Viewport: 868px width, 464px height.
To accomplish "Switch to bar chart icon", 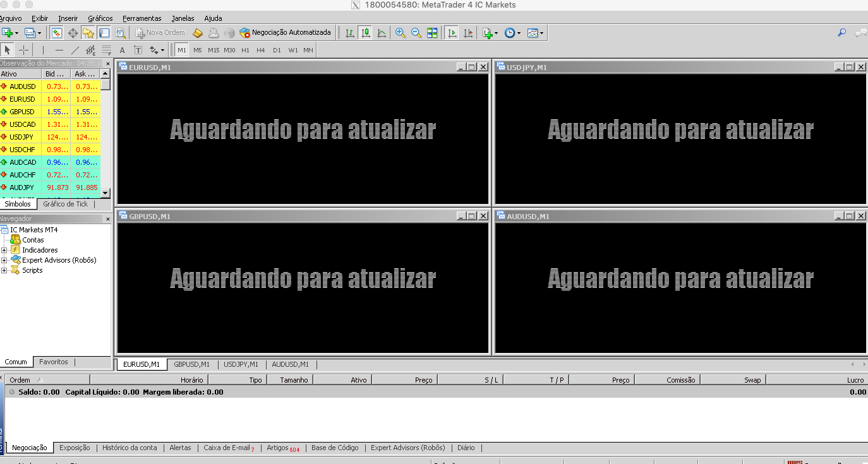I will [350, 33].
